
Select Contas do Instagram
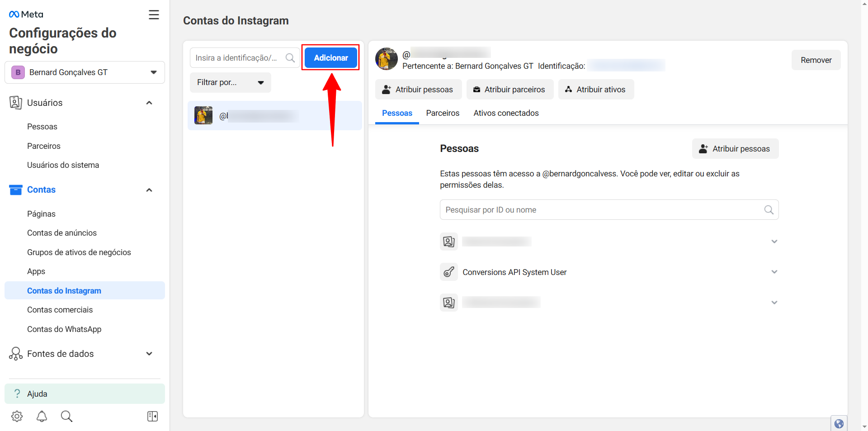(85, 291)
